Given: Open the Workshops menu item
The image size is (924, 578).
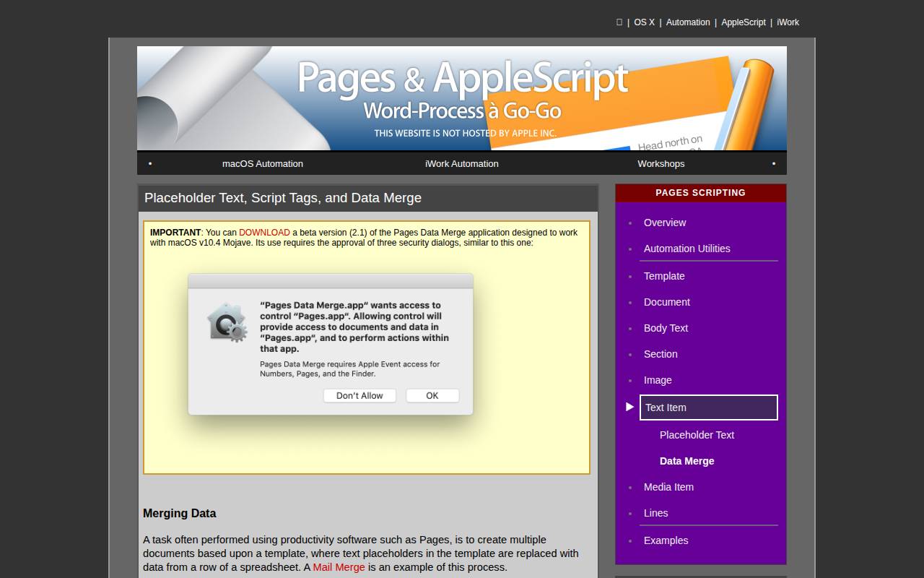Looking at the screenshot, I should click(661, 163).
